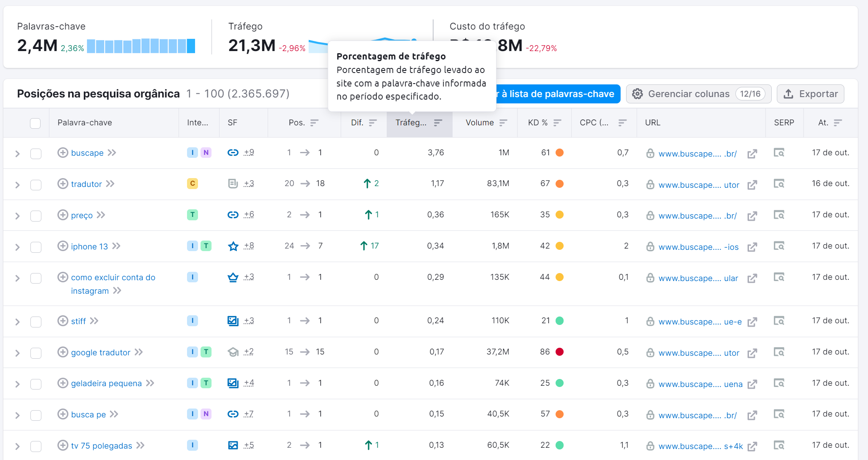Screen dimensions: 868x460
Task: Select the checkbox for the "tradutor" row
Action: pyautogui.click(x=36, y=184)
